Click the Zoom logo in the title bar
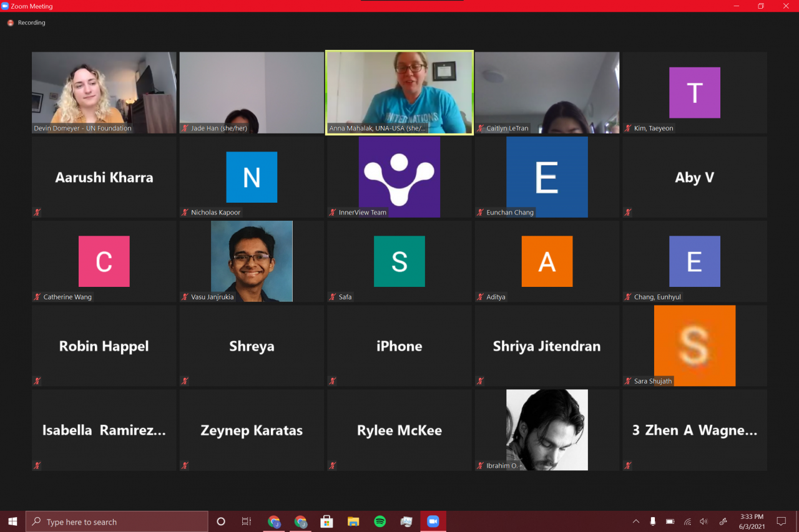This screenshot has width=799, height=532. tap(5, 6)
